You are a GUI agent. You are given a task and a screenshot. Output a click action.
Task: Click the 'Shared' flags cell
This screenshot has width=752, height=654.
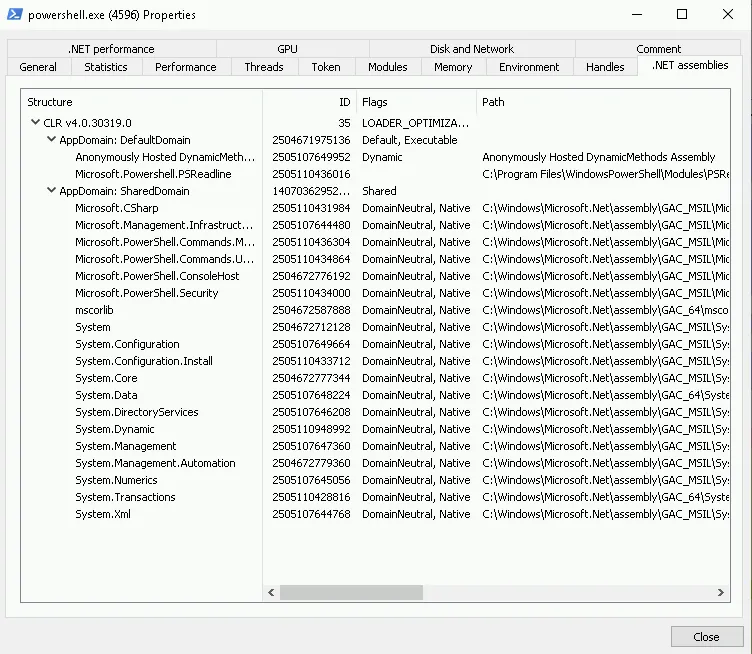click(379, 191)
